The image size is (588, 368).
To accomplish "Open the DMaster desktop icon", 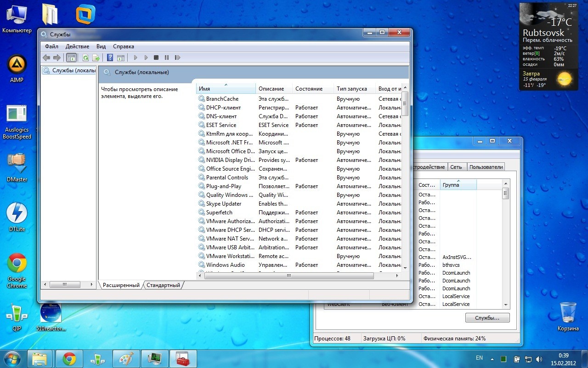I will click(17, 167).
